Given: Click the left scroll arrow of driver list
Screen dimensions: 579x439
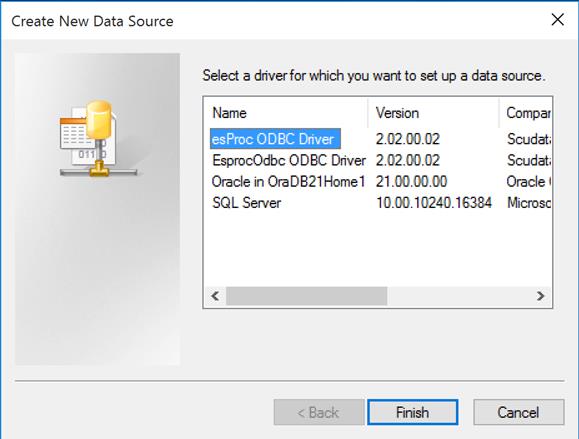Looking at the screenshot, I should tap(215, 296).
